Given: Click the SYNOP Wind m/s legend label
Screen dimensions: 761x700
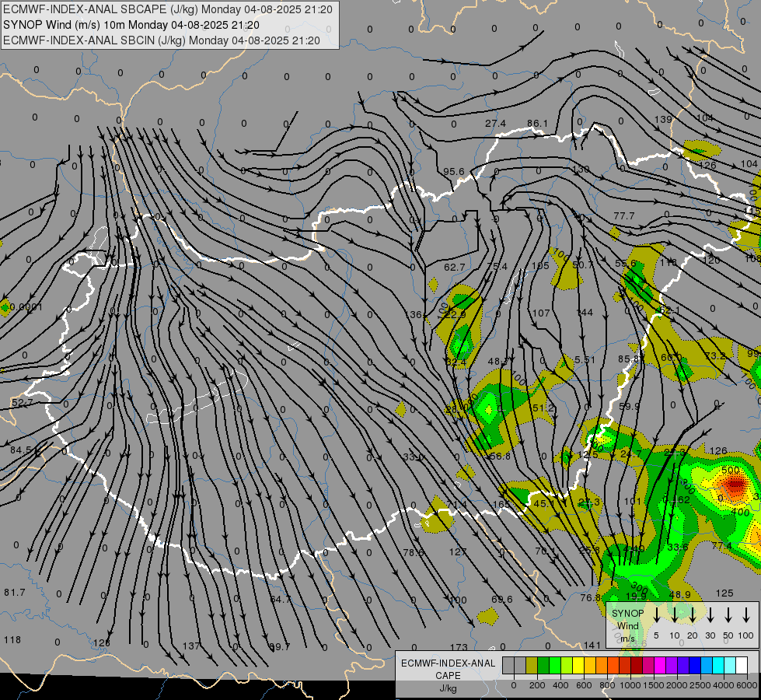Looking at the screenshot, I should coord(627,625).
